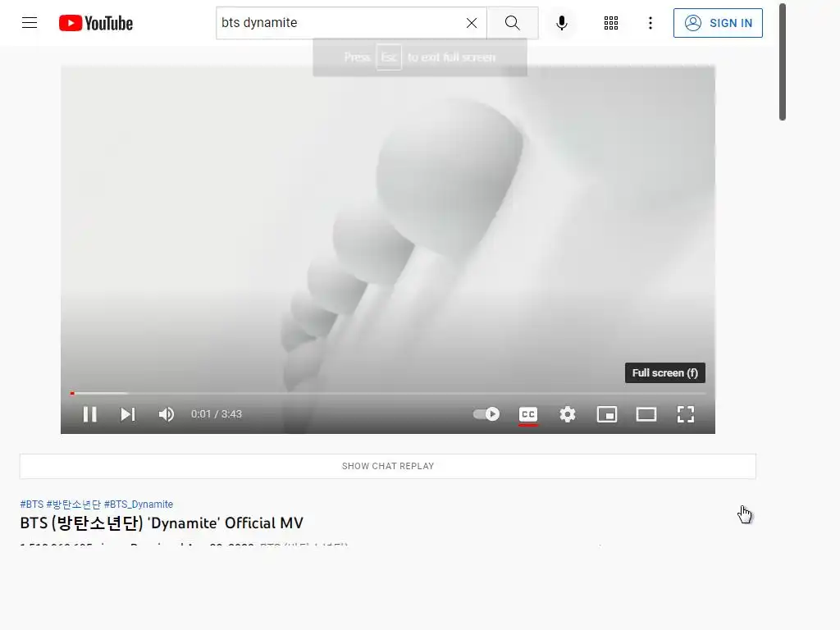Enable the miniplayer

coord(607,414)
